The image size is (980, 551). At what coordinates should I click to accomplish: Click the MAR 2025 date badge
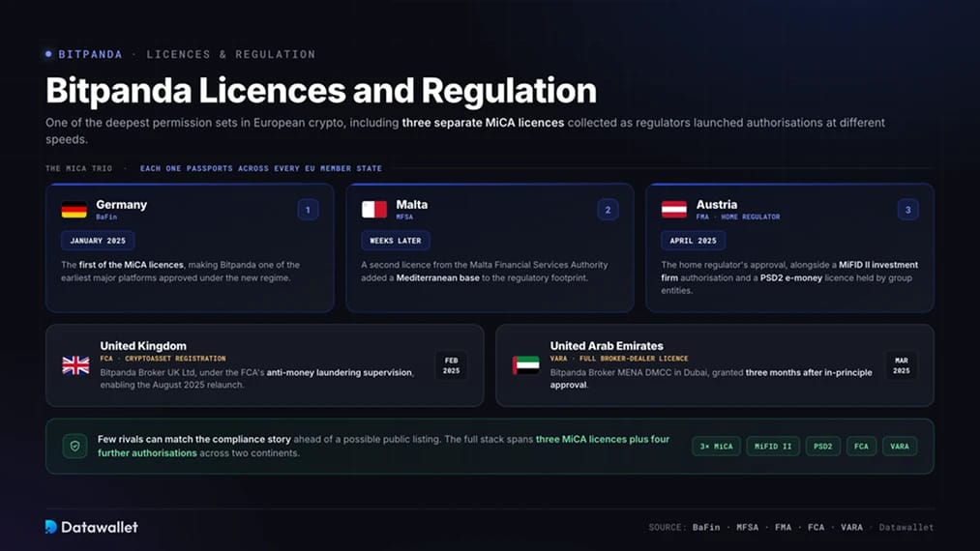pos(902,365)
